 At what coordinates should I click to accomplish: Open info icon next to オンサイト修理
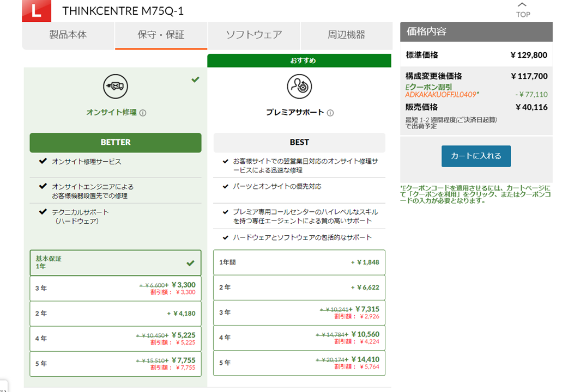pyautogui.click(x=143, y=113)
